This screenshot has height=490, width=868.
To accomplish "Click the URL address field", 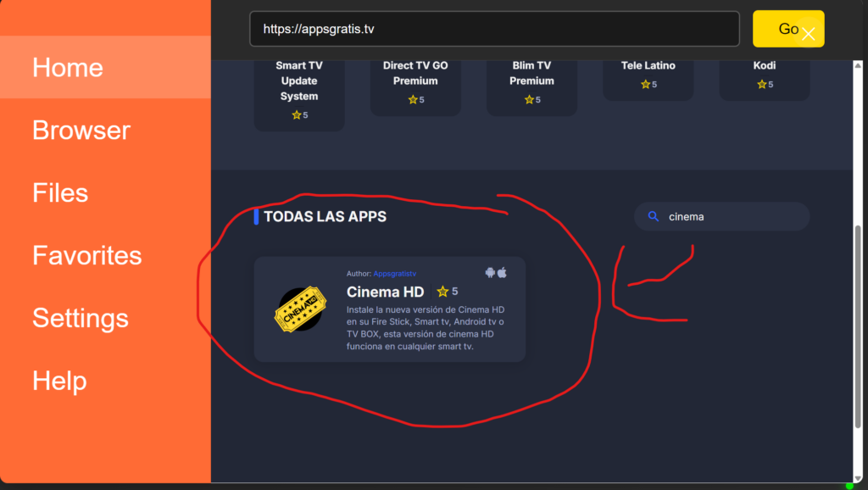I will pos(494,29).
